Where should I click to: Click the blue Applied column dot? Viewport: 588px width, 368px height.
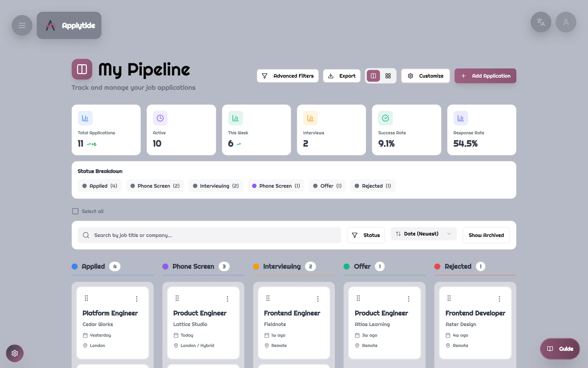75,266
